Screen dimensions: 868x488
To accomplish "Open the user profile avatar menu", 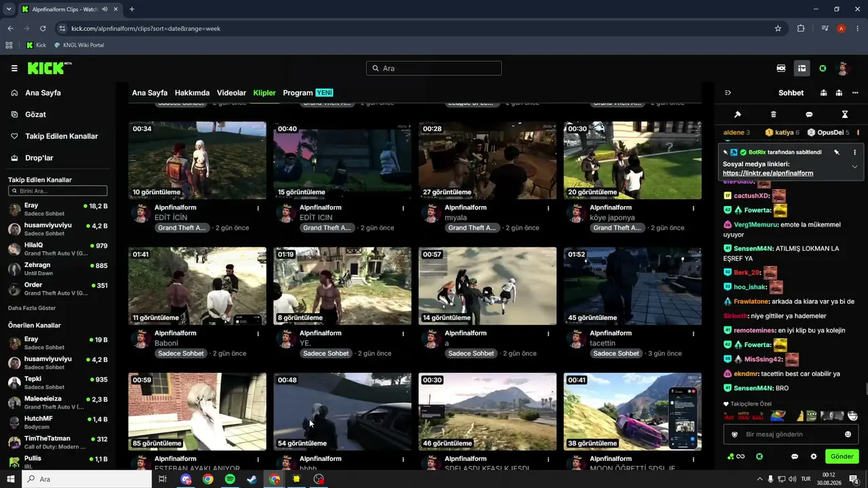I will [x=843, y=68].
